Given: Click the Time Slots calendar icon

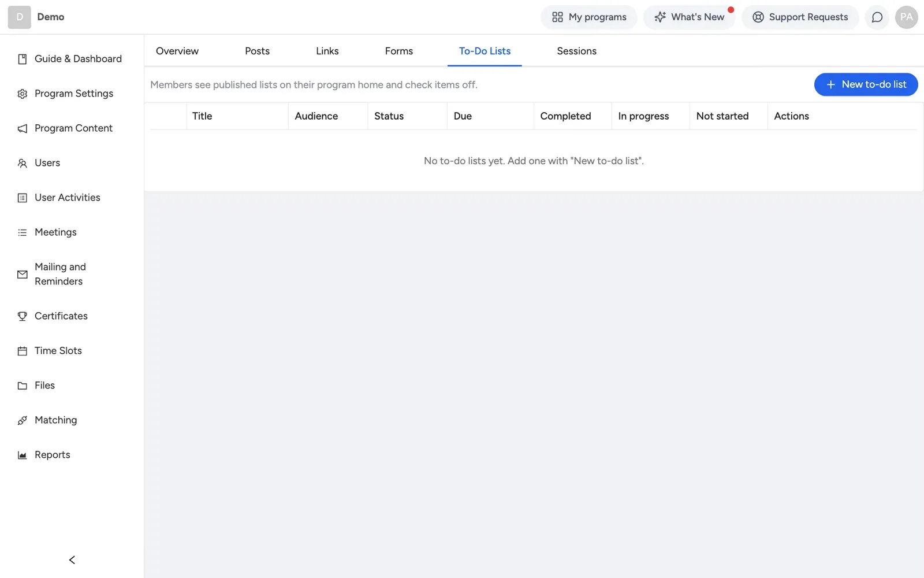Looking at the screenshot, I should click(x=23, y=351).
